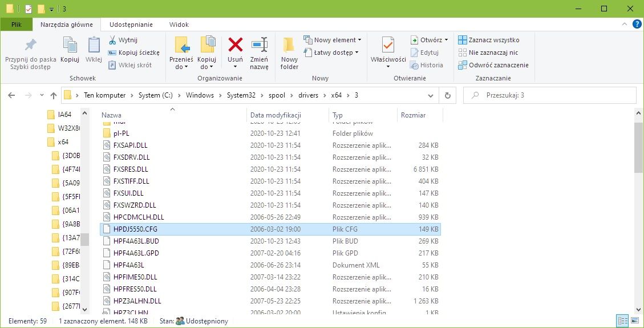644x328 pixels.
Task: Click the Wklej paste icon
Action: point(94,49)
